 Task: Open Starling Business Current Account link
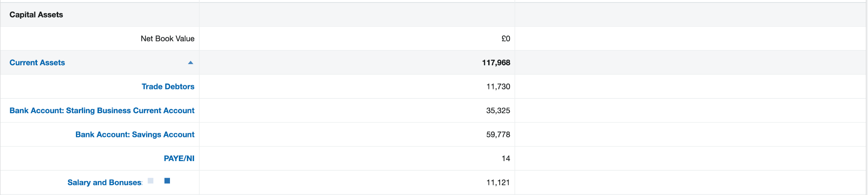tap(102, 111)
